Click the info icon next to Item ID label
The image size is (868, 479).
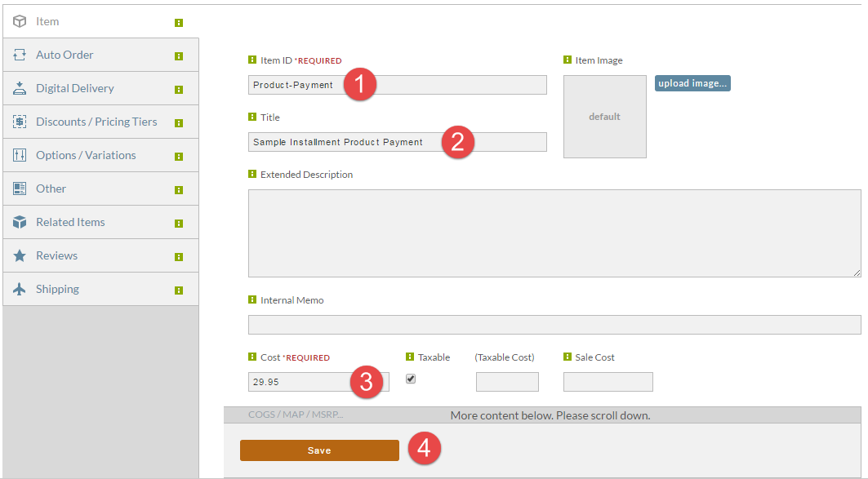251,60
